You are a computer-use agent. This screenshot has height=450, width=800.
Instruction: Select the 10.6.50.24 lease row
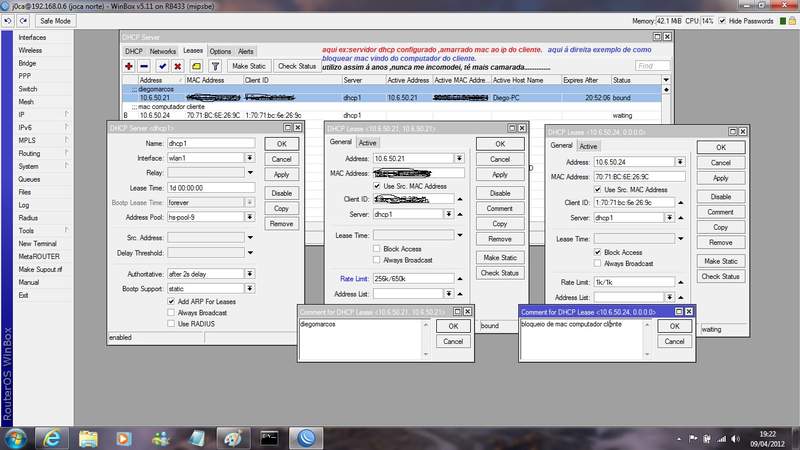tap(155, 115)
